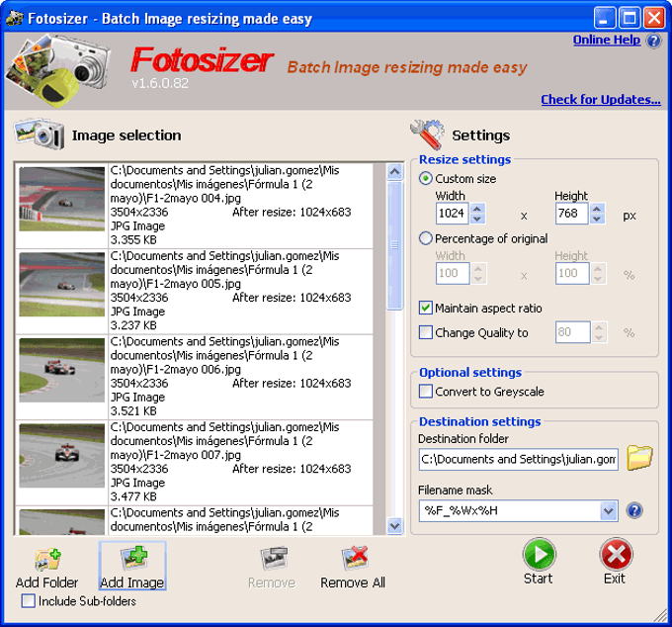Viewport: 672px width, 627px height.
Task: Click Check for Updates link
Action: (601, 100)
